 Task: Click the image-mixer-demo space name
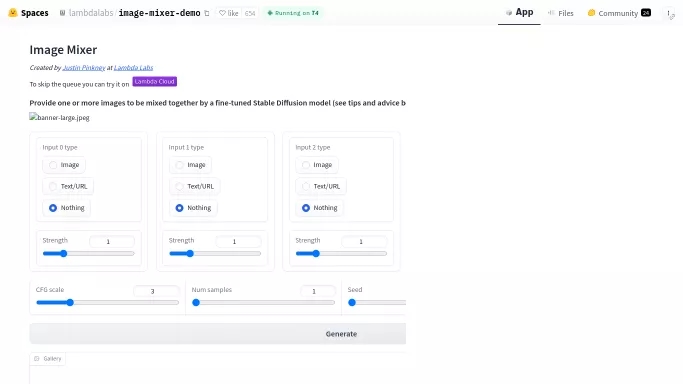[x=159, y=13]
